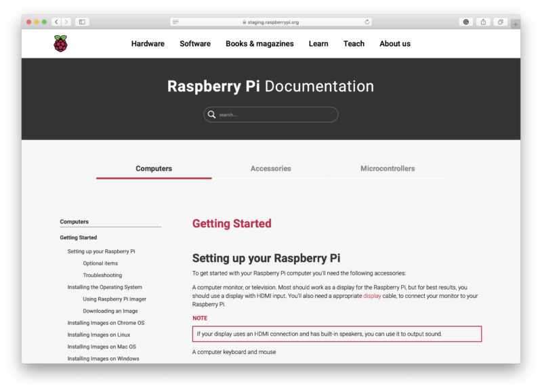The width and height of the screenshot is (542, 392).
Task: Open the Safari share icon
Action: coord(483,22)
